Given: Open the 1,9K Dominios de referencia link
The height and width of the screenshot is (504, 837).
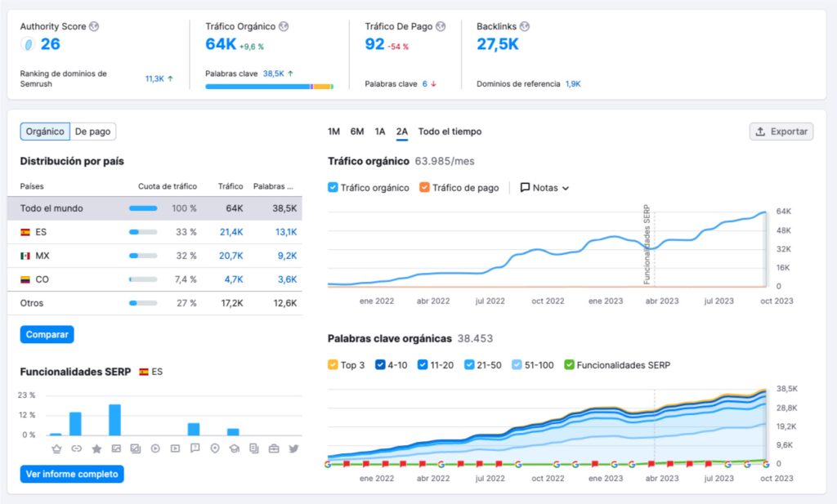Looking at the screenshot, I should click(573, 84).
